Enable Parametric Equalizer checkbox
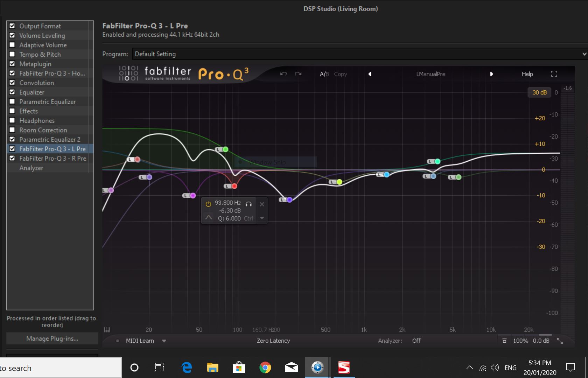 pos(12,101)
